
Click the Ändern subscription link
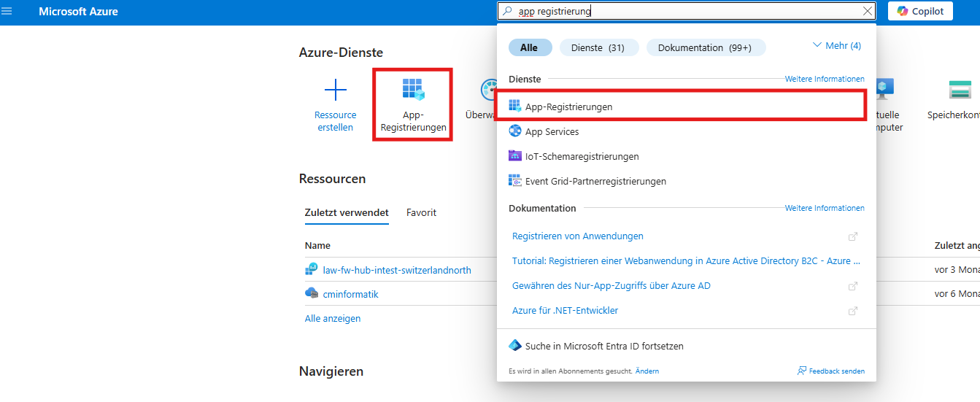tap(647, 371)
